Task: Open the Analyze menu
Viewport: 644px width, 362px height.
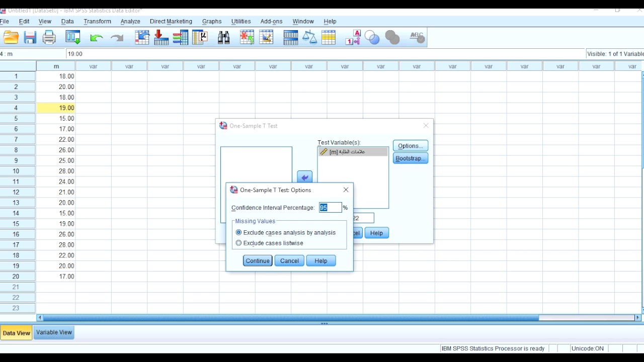Action: point(130,22)
